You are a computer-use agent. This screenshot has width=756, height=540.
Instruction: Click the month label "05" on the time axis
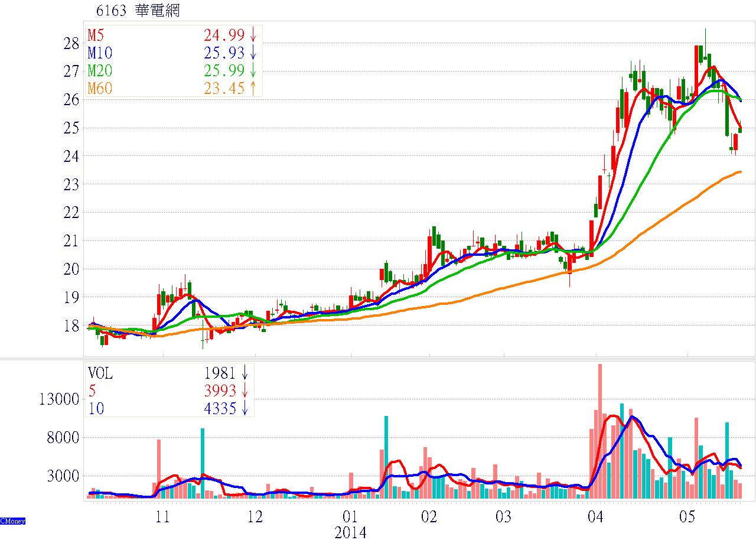[x=688, y=518]
